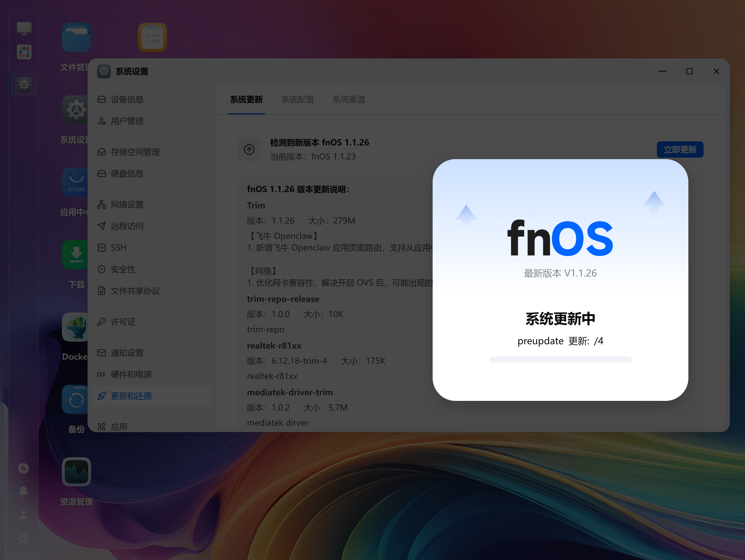This screenshot has height=560, width=745.
Task: Switch to the 系统重置 tab
Action: (x=349, y=100)
